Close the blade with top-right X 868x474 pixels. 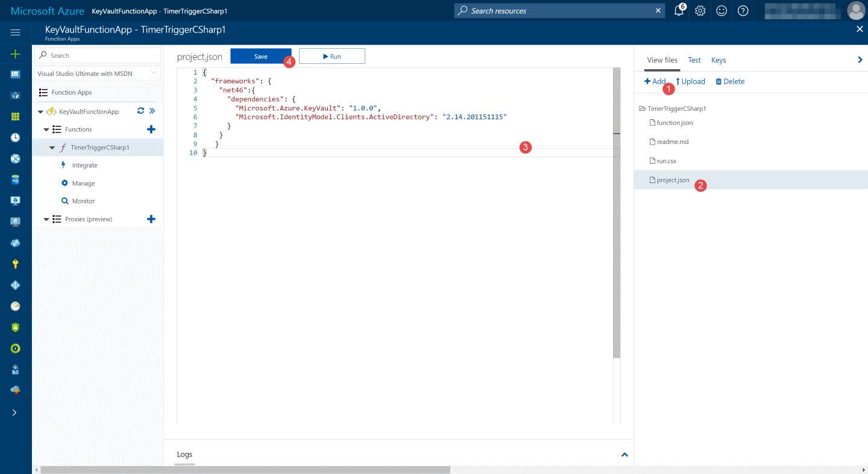pos(860,29)
